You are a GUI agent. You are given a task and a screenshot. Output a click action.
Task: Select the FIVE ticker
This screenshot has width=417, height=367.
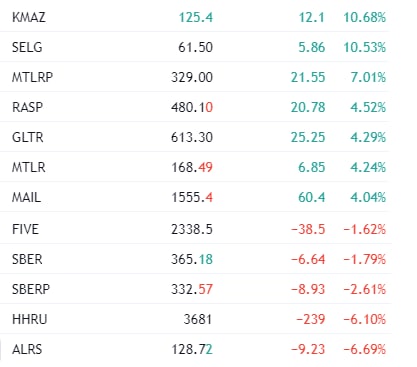(x=25, y=229)
